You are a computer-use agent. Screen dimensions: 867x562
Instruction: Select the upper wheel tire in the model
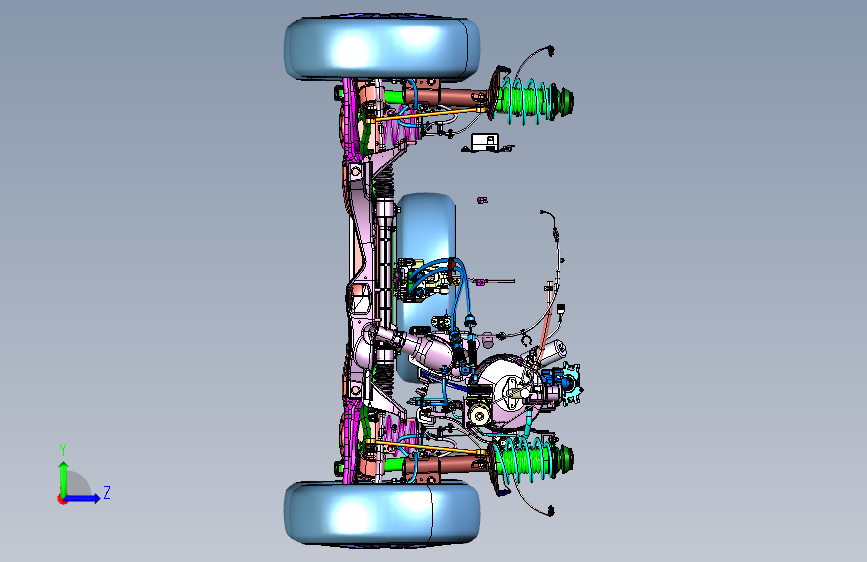[x=382, y=48]
